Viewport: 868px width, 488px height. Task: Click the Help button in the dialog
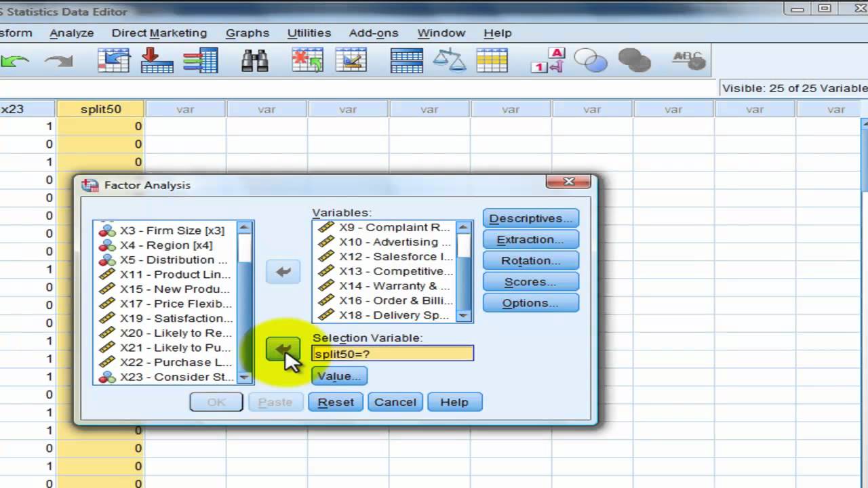(x=454, y=402)
